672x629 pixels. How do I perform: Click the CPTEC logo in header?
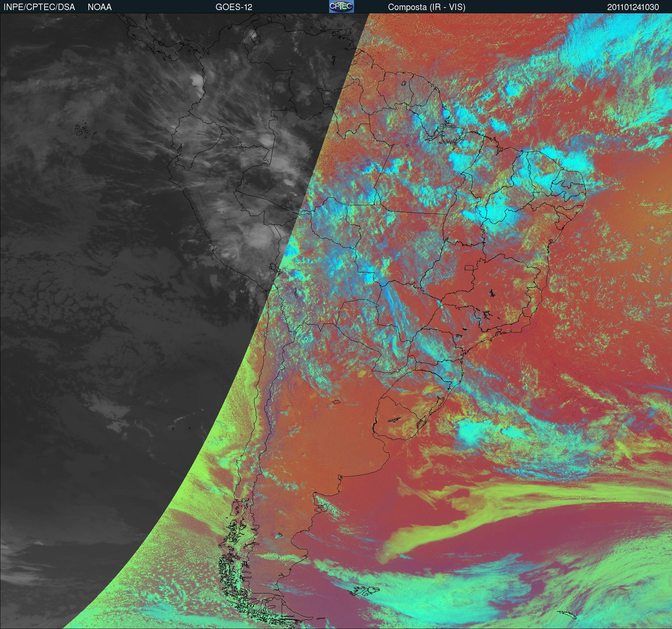[341, 6]
